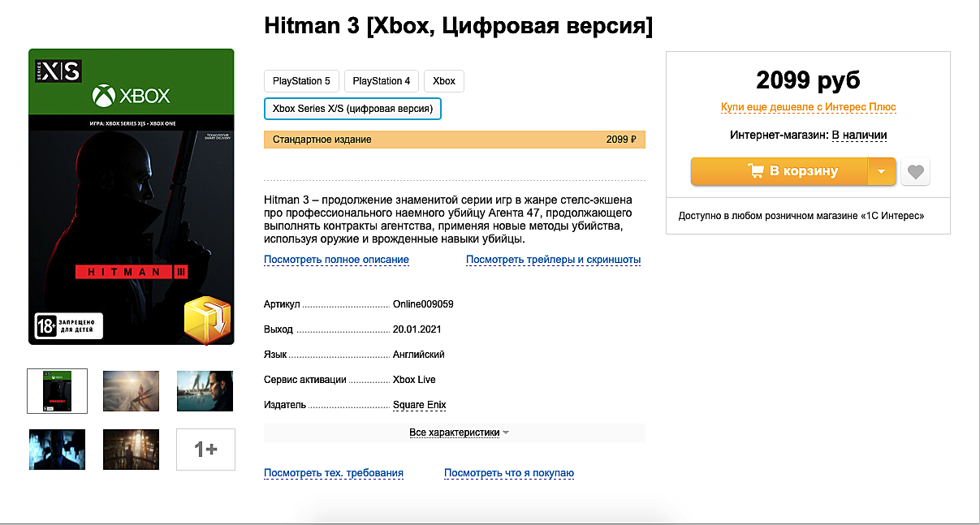
Task: Click the shopping cart icon on buy button
Action: click(x=755, y=171)
